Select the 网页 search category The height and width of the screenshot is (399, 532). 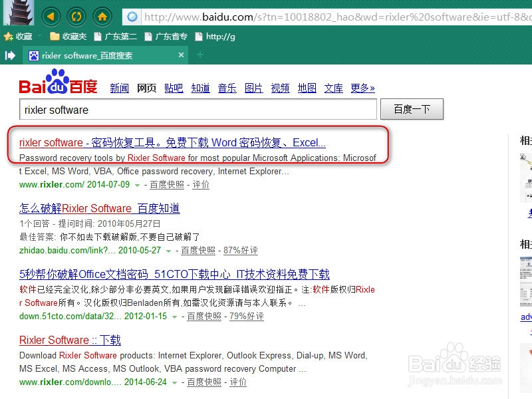[x=146, y=88]
